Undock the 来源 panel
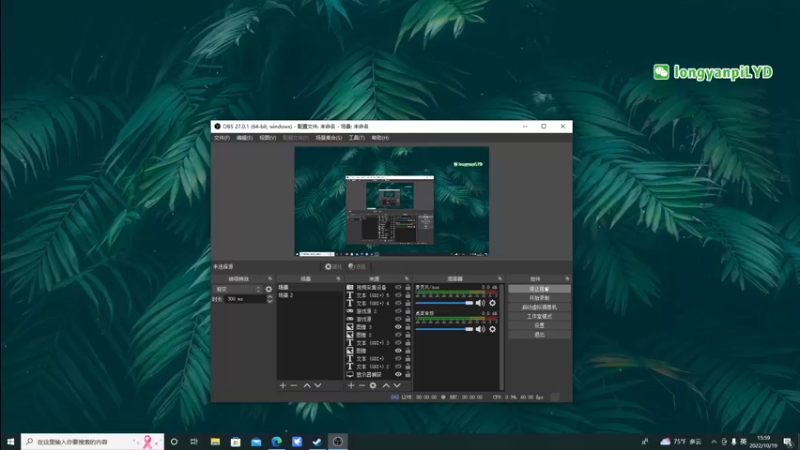The image size is (800, 450). click(x=407, y=279)
